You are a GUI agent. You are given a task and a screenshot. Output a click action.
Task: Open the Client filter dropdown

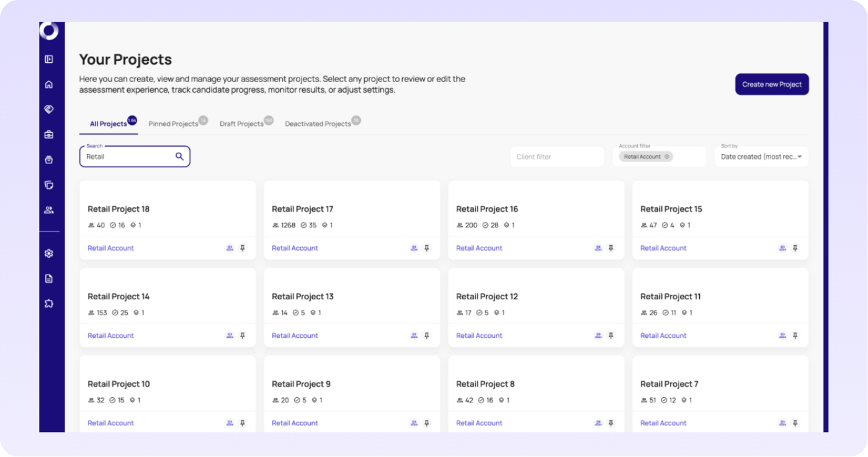tap(557, 157)
